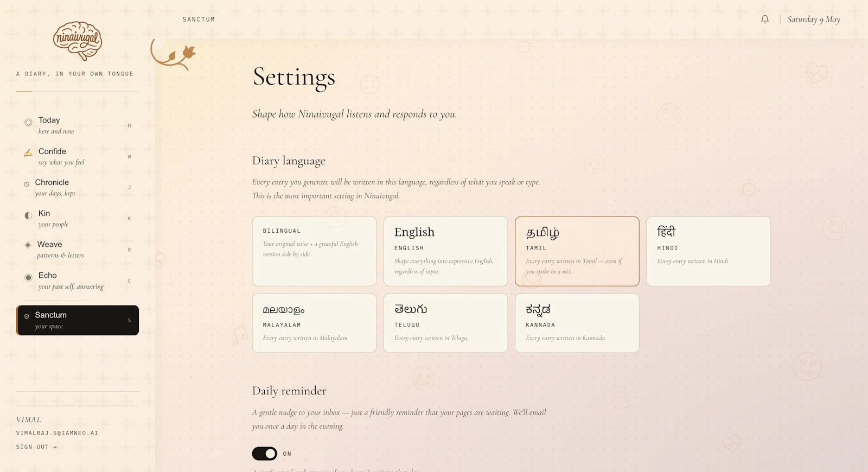Viewport: 868px width, 472px height.
Task: Click the VIMAL username text
Action: click(x=29, y=419)
